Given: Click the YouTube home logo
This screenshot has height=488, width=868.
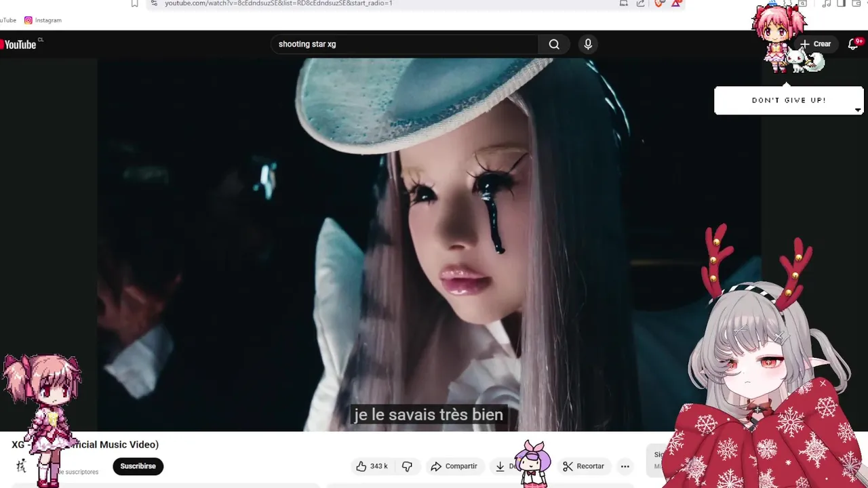Looking at the screenshot, I should pos(19,45).
